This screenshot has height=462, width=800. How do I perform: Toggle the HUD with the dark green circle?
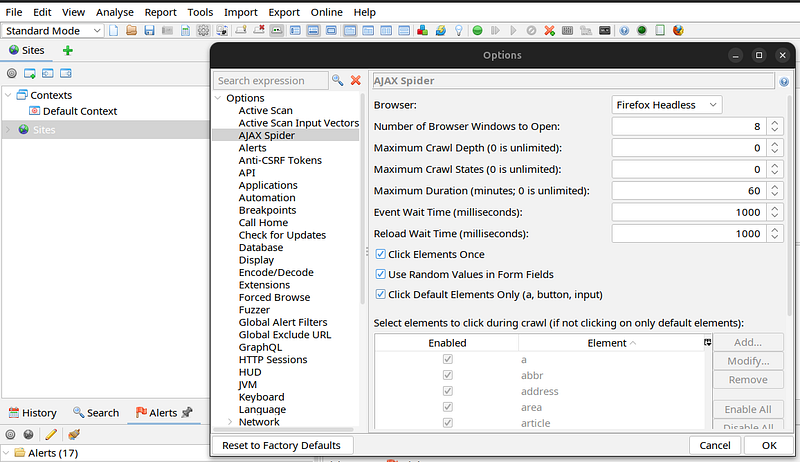641,31
